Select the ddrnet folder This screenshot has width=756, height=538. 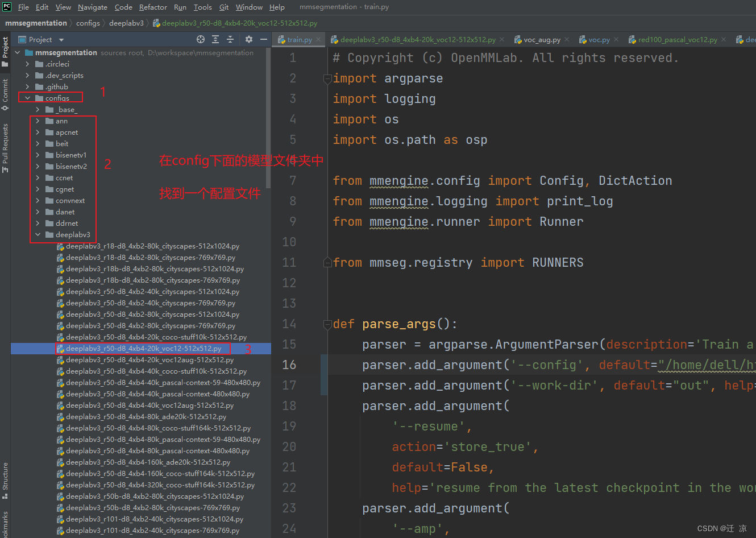pyautogui.click(x=67, y=223)
